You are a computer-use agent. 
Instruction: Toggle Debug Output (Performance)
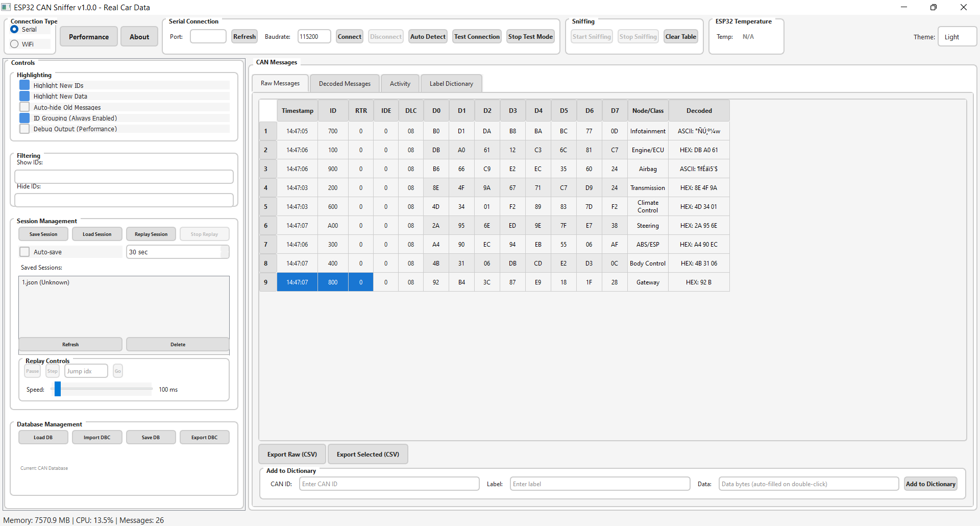[24, 129]
